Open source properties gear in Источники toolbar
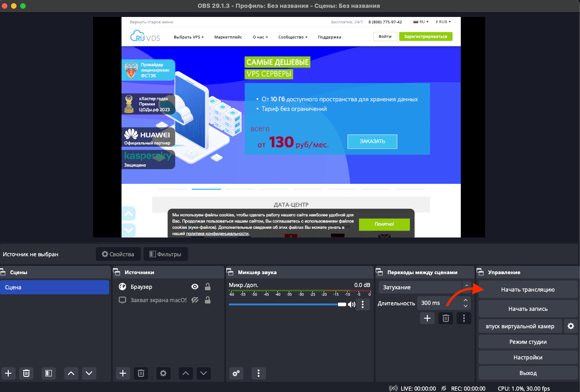 (x=163, y=373)
